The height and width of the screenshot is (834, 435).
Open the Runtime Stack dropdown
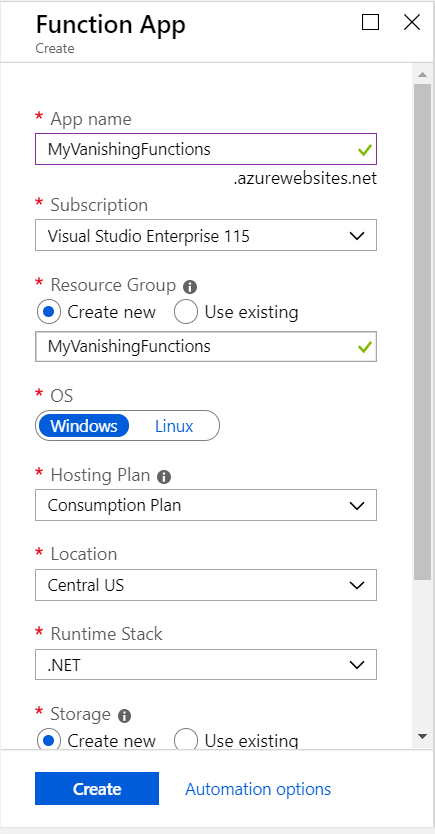tap(206, 664)
